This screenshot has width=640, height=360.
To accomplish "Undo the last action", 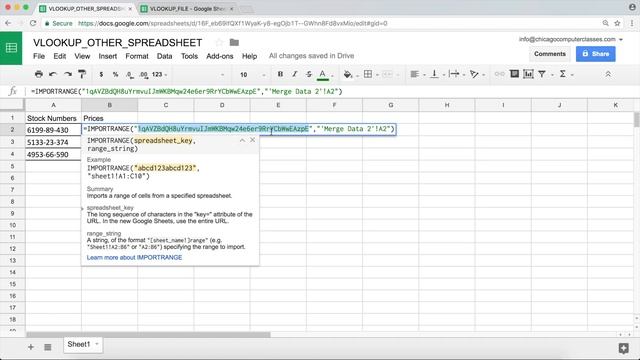I will 53,74.
